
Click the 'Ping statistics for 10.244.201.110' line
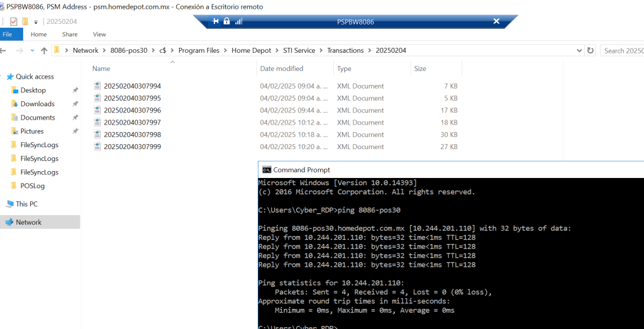(331, 283)
